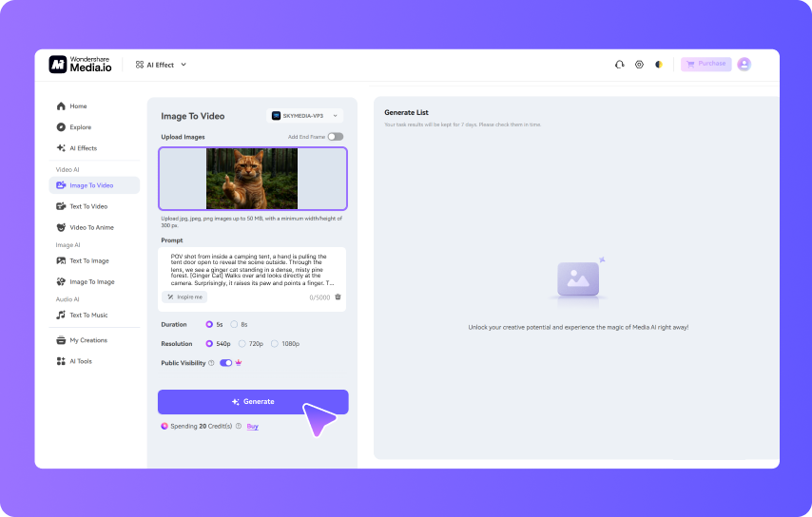This screenshot has width=812, height=517.
Task: Click the Text To Image icon
Action: (x=61, y=260)
